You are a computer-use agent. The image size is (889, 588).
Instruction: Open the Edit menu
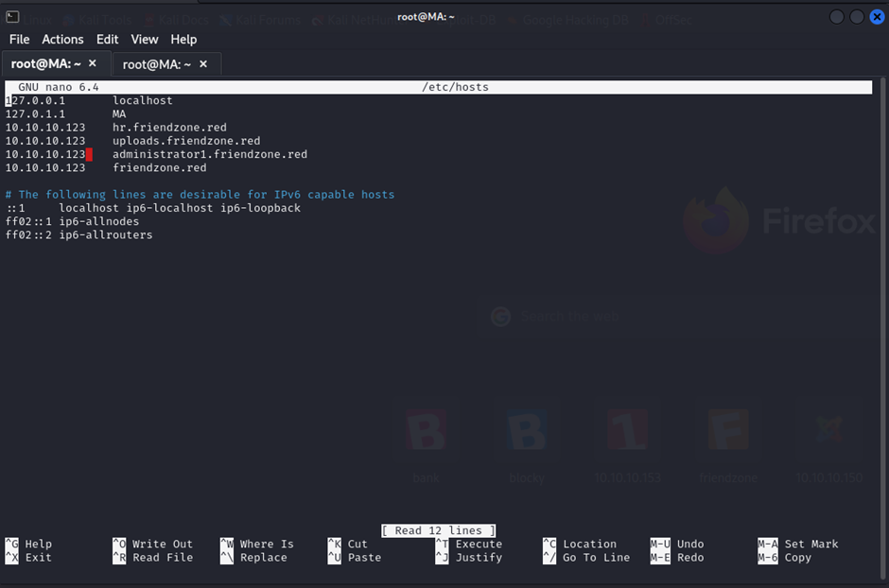click(x=108, y=39)
